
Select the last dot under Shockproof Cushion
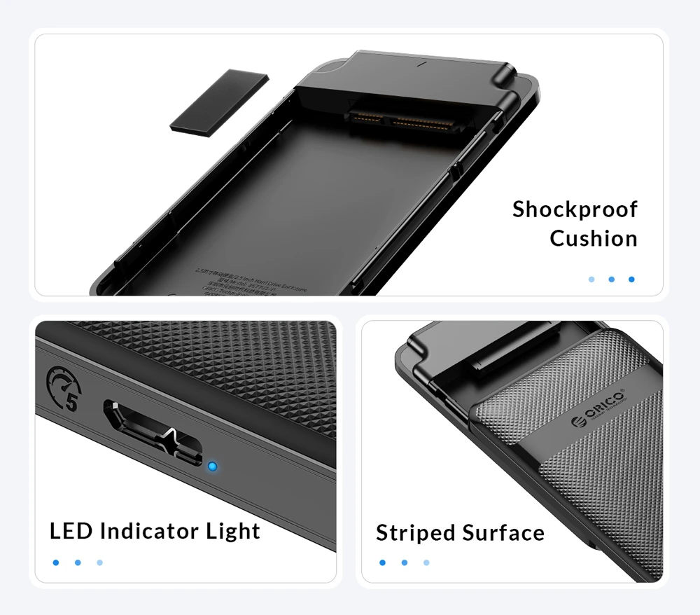pos(631,279)
